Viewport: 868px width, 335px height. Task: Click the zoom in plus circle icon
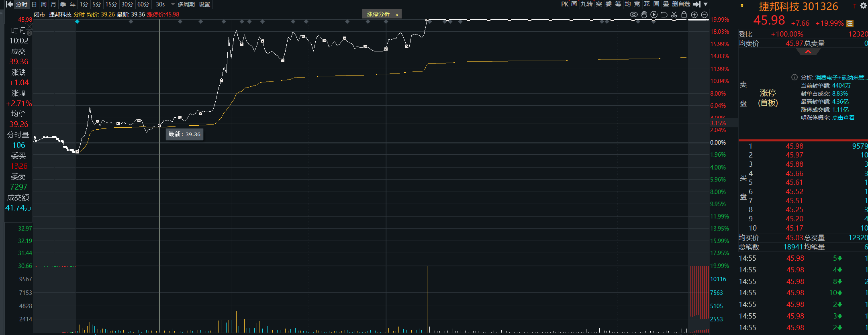pyautogui.click(x=694, y=14)
